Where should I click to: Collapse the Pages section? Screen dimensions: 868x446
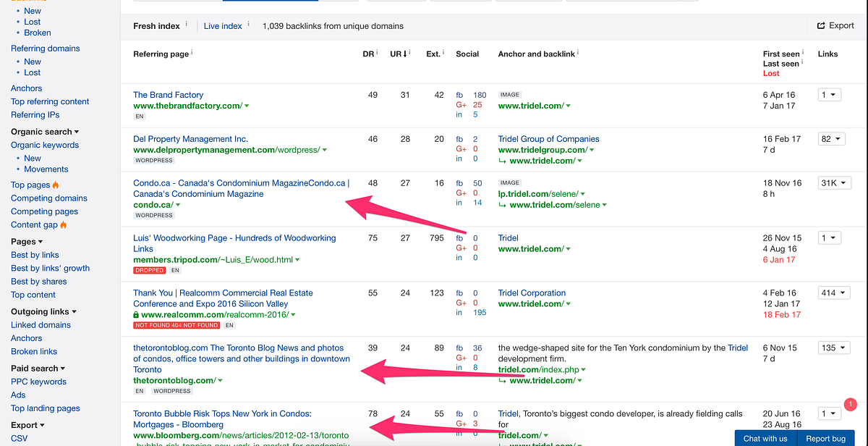pyautogui.click(x=27, y=242)
